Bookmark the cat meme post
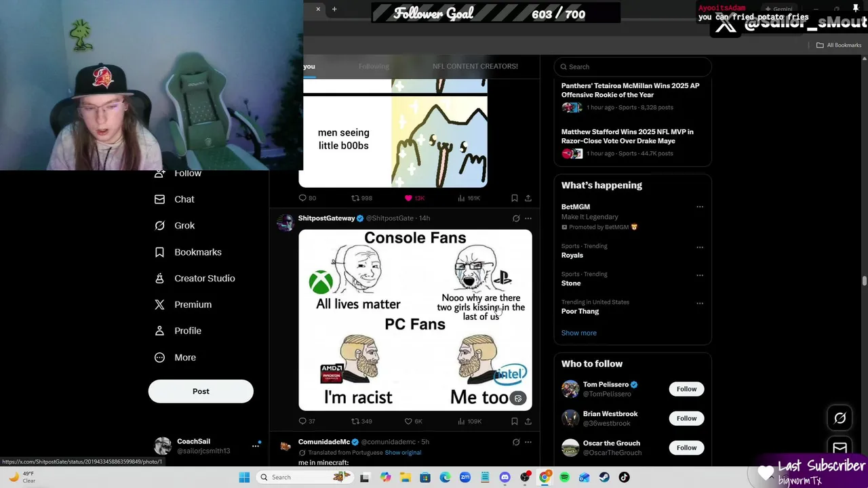Screen dimensions: 868x488 [x=514, y=198]
